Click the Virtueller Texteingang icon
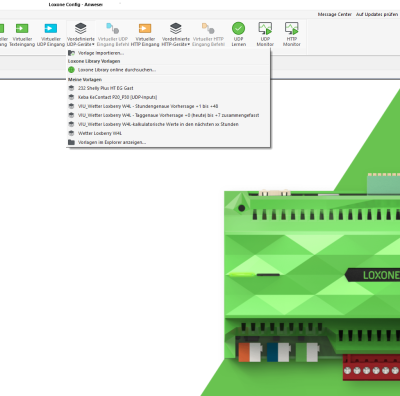 point(22,28)
